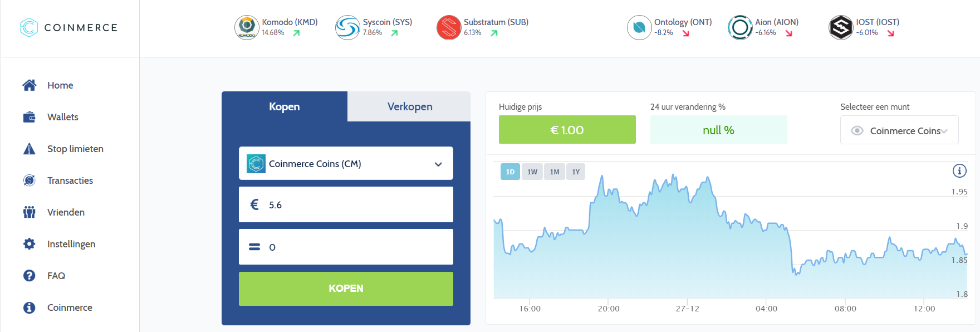Click the 27-12 date axis label
This screenshot has height=332, width=980.
[688, 309]
